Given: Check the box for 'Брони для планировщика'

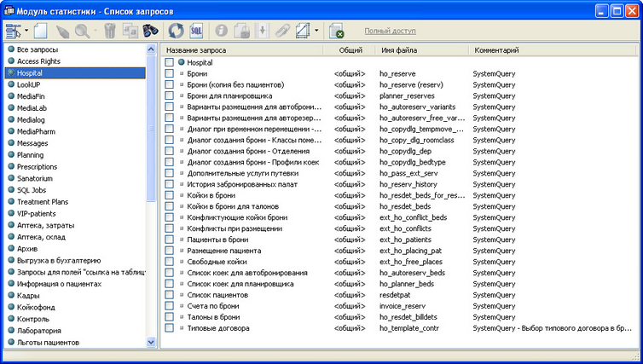Looking at the screenshot, I should 169,95.
